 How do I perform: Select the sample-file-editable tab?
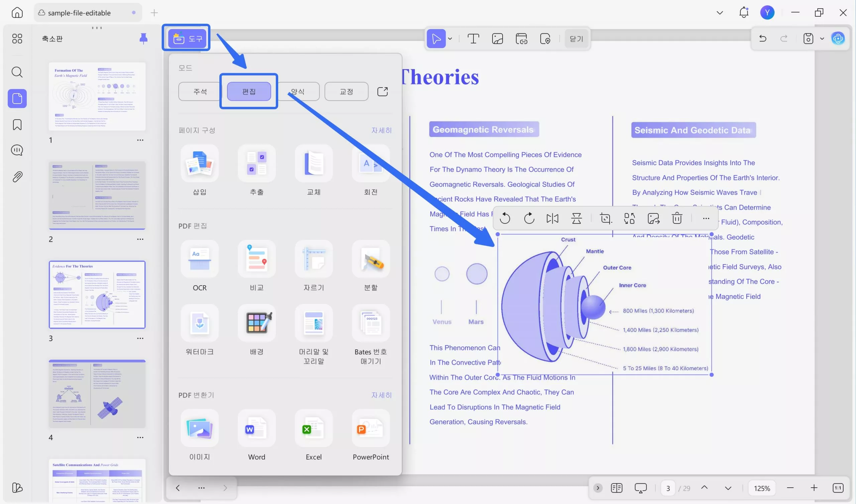79,13
